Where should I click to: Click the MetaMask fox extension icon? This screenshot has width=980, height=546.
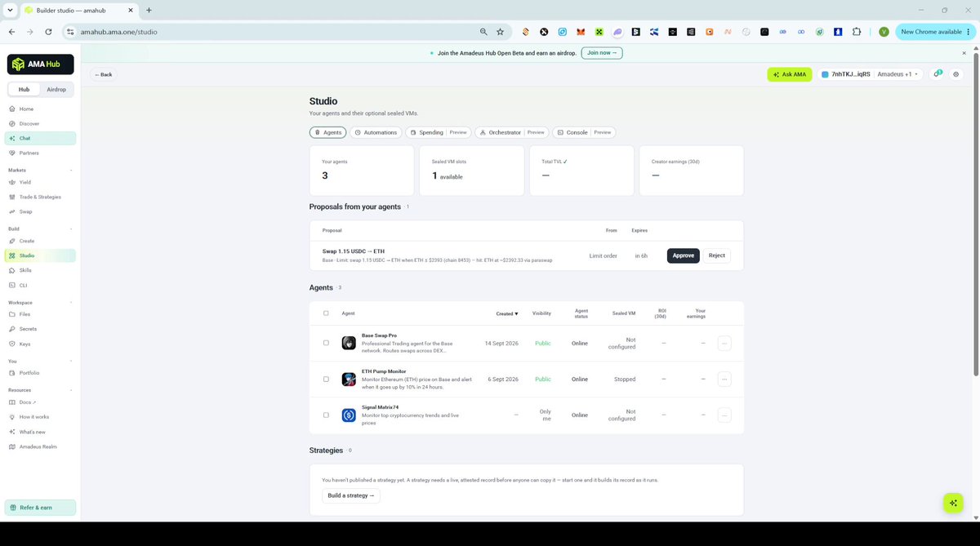point(581,32)
